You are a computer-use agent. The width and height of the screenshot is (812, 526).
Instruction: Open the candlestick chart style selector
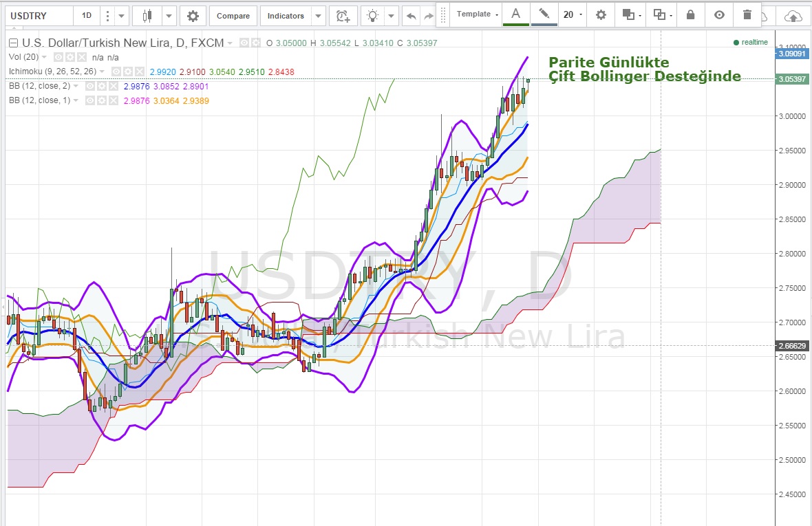[146, 16]
